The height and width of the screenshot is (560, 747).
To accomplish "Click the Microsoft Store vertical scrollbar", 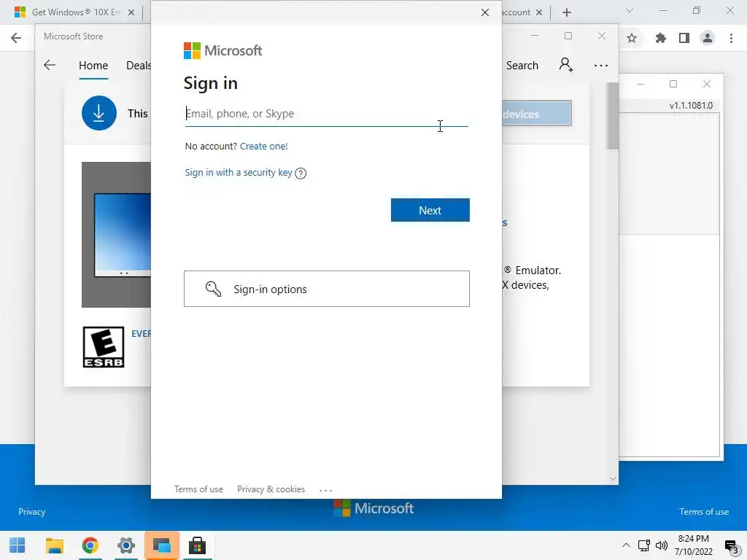I will click(x=613, y=116).
